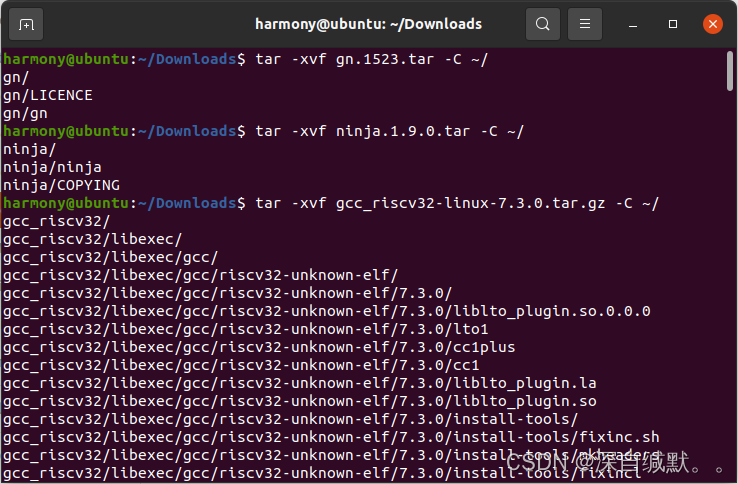The image size is (738, 484).
Task: Click the output line ninja/
Action: click(30, 149)
